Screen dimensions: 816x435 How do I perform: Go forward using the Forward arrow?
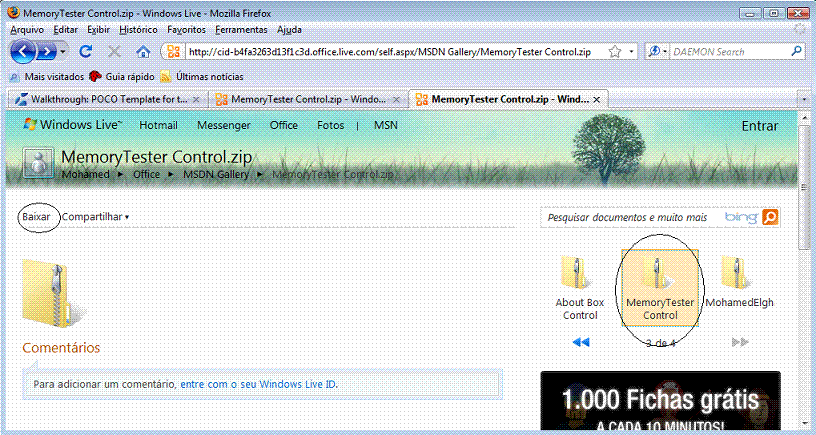pos(47,52)
